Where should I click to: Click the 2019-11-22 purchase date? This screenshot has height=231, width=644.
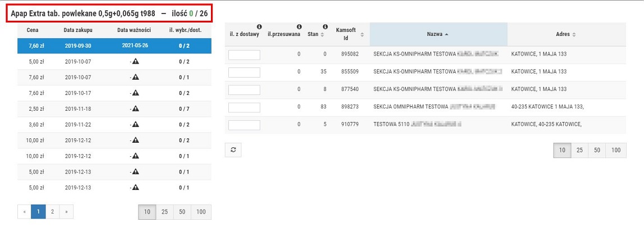click(x=78, y=125)
